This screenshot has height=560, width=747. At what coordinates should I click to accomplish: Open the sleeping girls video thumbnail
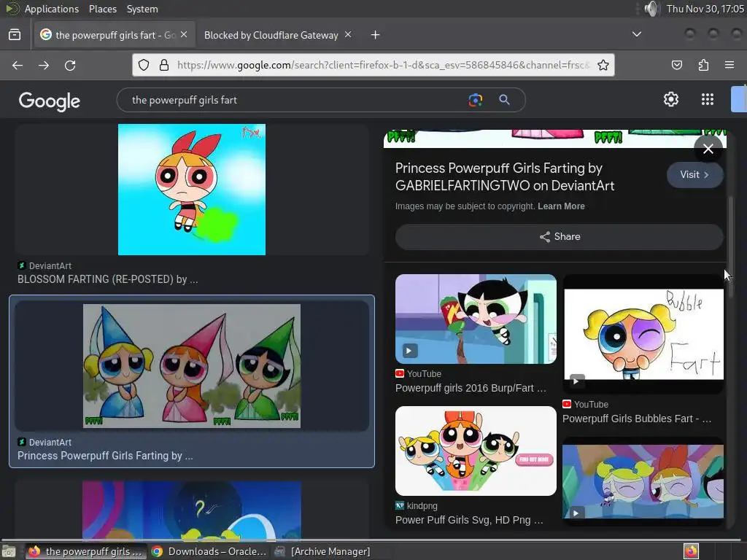coord(643,481)
